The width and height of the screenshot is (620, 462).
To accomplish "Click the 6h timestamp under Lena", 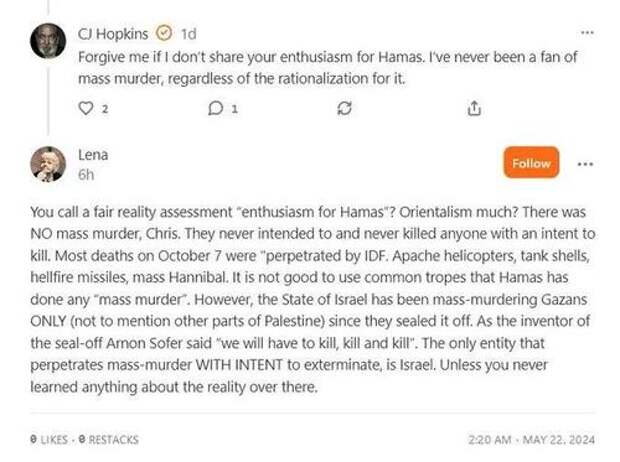I will pos(86,174).
